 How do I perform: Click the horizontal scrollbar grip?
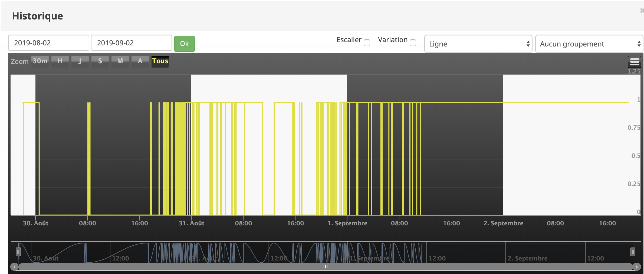point(326,267)
